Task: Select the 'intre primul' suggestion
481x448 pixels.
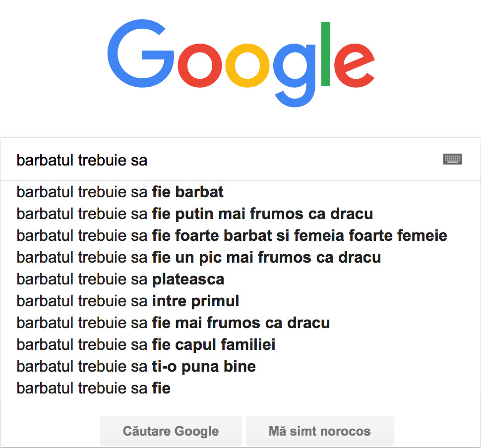Action: coord(128,301)
